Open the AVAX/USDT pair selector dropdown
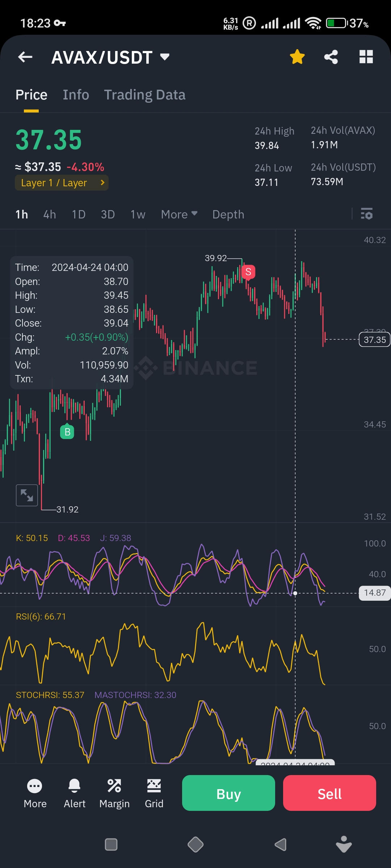This screenshot has width=391, height=868. pyautogui.click(x=110, y=57)
